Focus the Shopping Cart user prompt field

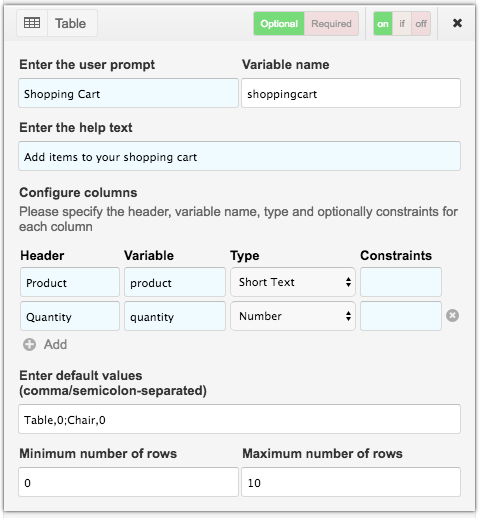128,93
